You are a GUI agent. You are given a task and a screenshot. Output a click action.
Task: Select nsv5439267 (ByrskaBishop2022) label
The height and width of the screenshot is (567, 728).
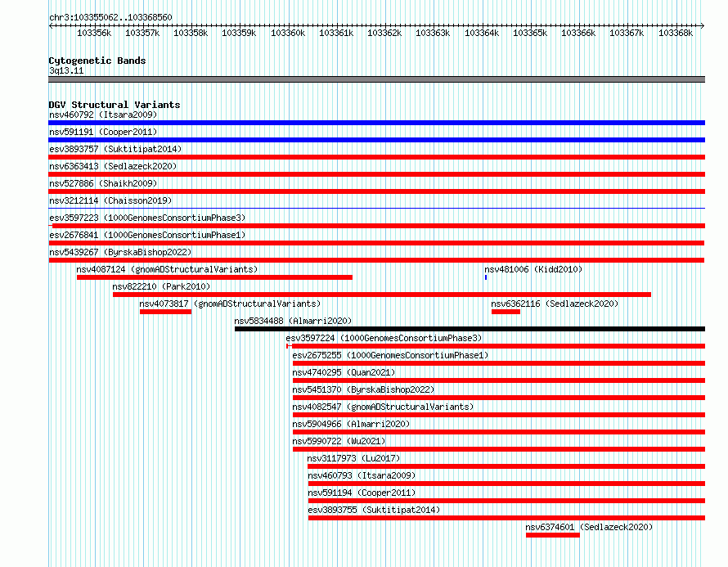point(120,252)
